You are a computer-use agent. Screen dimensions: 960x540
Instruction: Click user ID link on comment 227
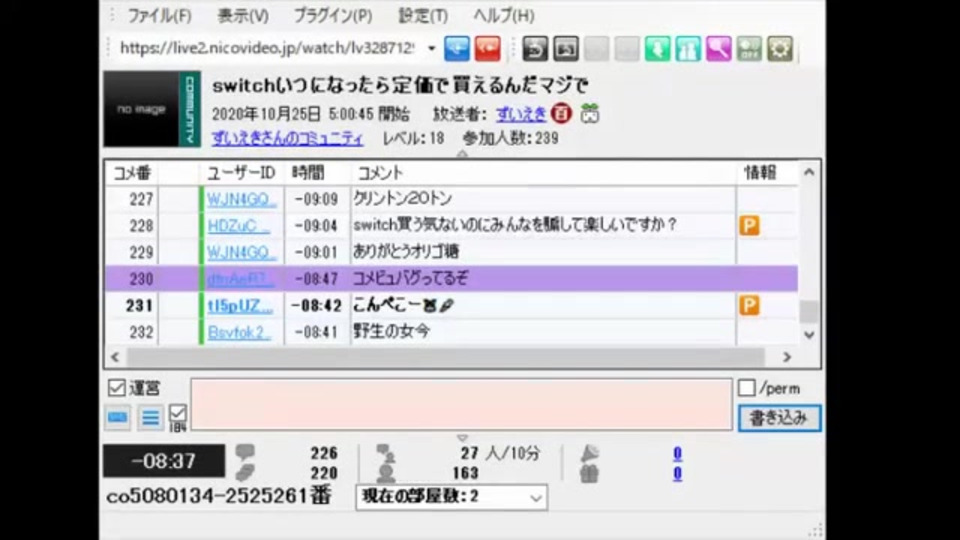[242, 199]
